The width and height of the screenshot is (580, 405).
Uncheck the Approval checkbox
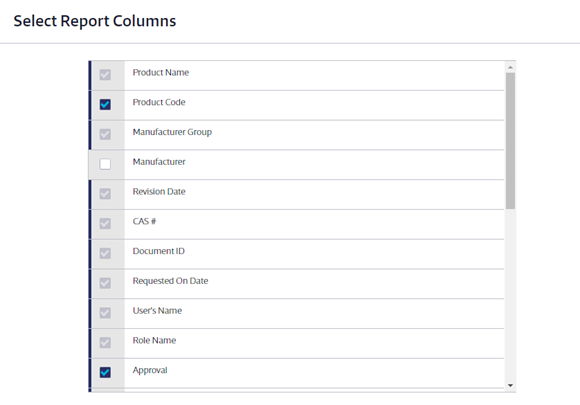105,372
